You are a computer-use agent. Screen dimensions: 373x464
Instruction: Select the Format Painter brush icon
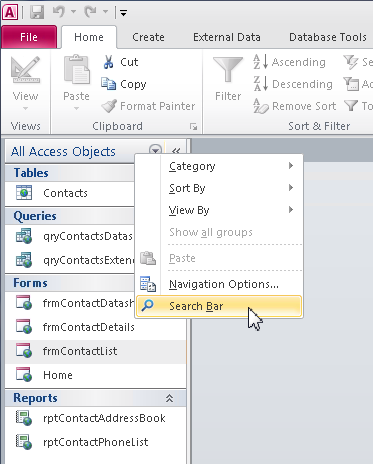pyautogui.click(x=109, y=106)
